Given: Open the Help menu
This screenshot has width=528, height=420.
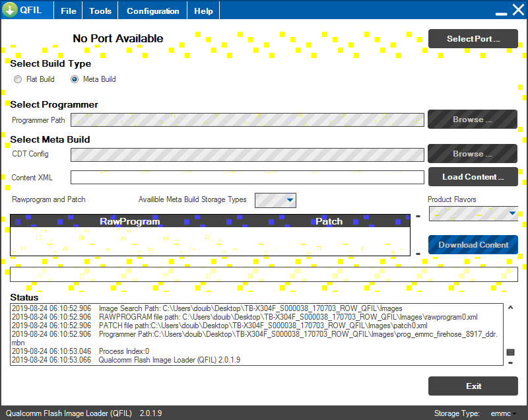Looking at the screenshot, I should pyautogui.click(x=203, y=10).
